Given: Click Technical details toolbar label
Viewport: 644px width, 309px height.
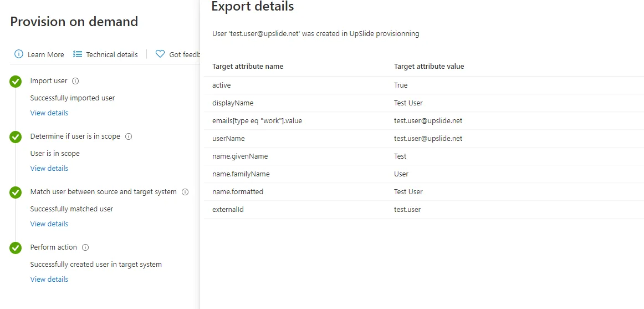Looking at the screenshot, I should [x=112, y=54].
